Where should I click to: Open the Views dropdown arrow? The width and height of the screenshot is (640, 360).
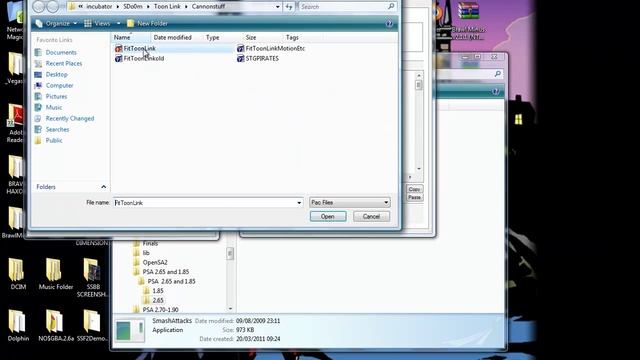point(118,24)
